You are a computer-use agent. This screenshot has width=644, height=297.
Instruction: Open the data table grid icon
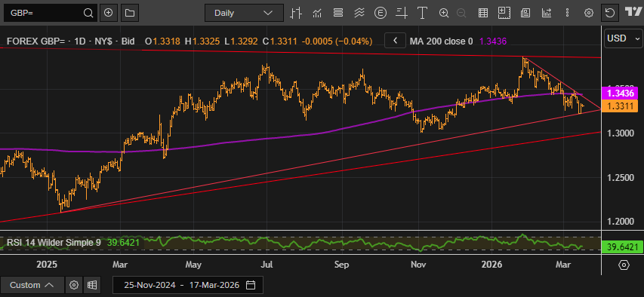point(483,13)
